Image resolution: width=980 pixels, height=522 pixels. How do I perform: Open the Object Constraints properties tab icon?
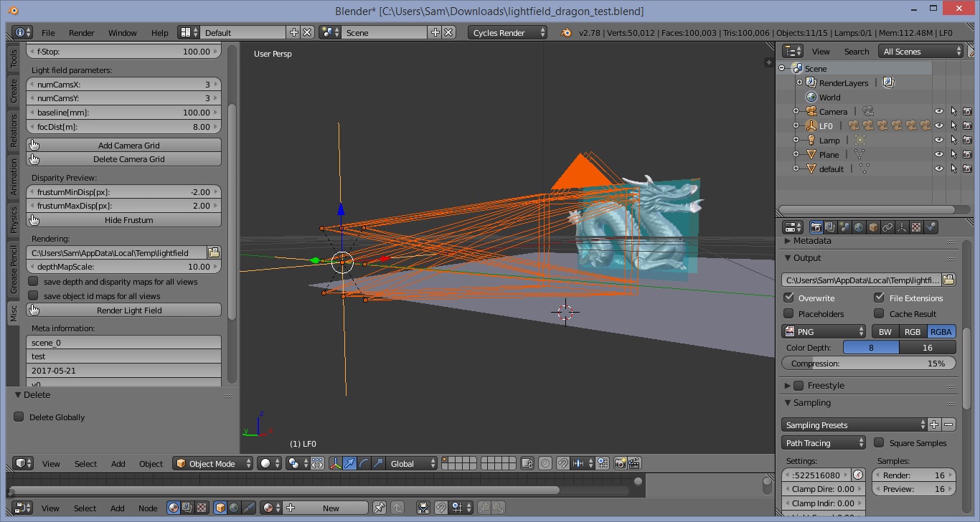[x=887, y=227]
